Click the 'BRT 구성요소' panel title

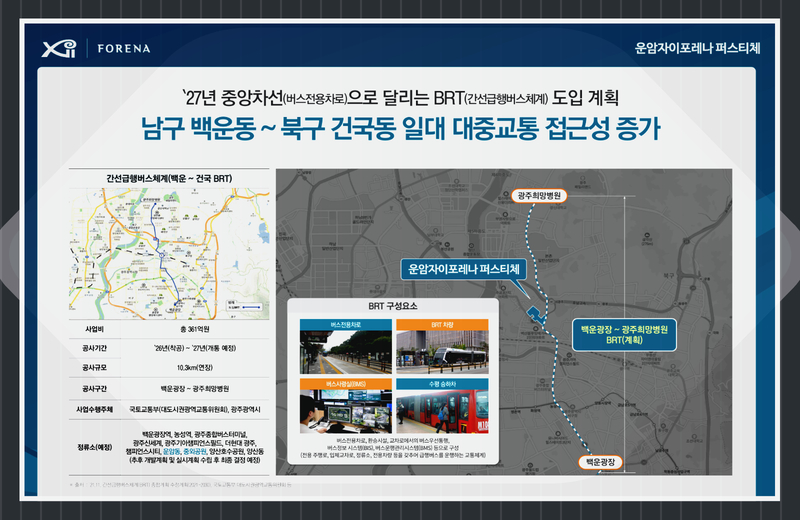point(393,306)
